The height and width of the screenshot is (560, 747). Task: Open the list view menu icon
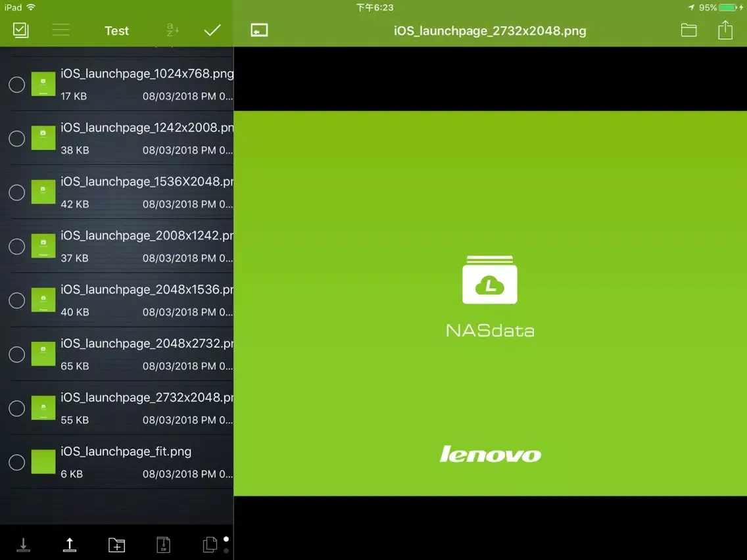(x=60, y=30)
